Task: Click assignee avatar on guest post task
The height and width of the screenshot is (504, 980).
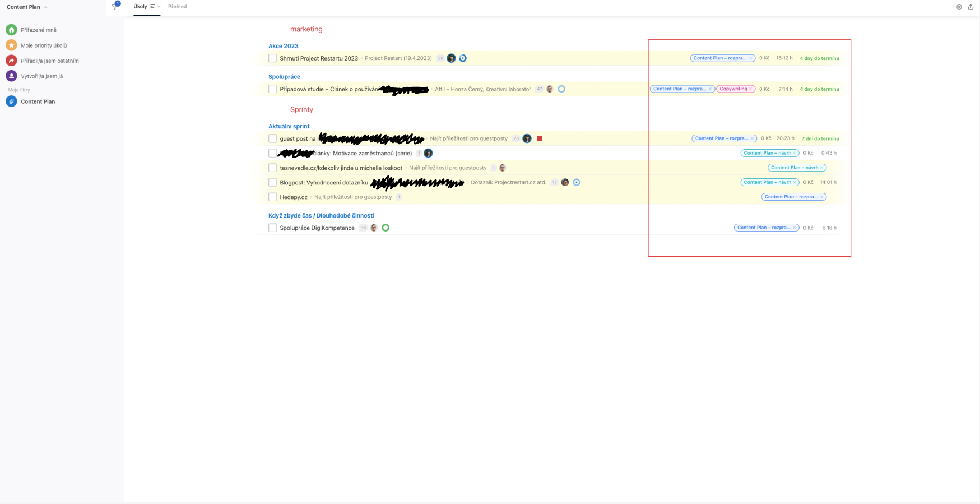Action: tap(527, 138)
